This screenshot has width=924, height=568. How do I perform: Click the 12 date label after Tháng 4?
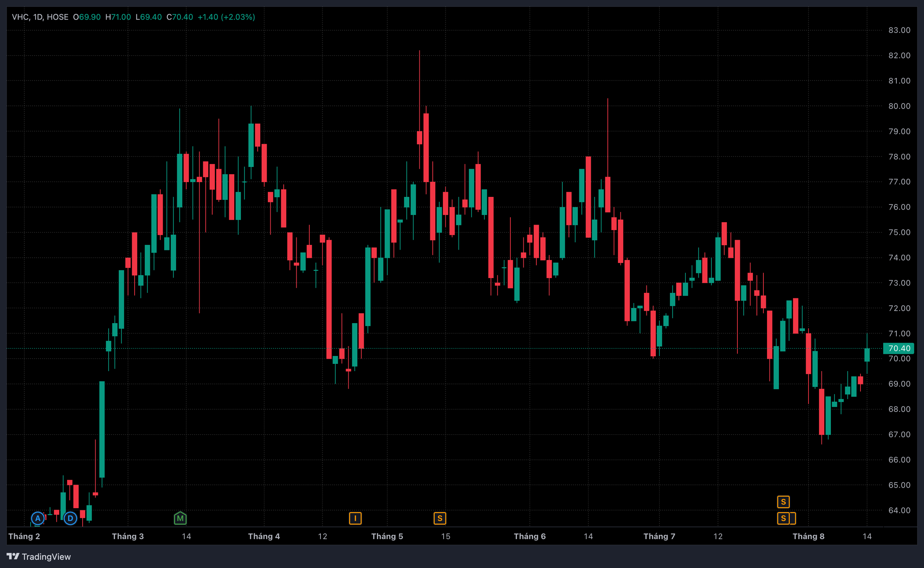click(x=323, y=536)
